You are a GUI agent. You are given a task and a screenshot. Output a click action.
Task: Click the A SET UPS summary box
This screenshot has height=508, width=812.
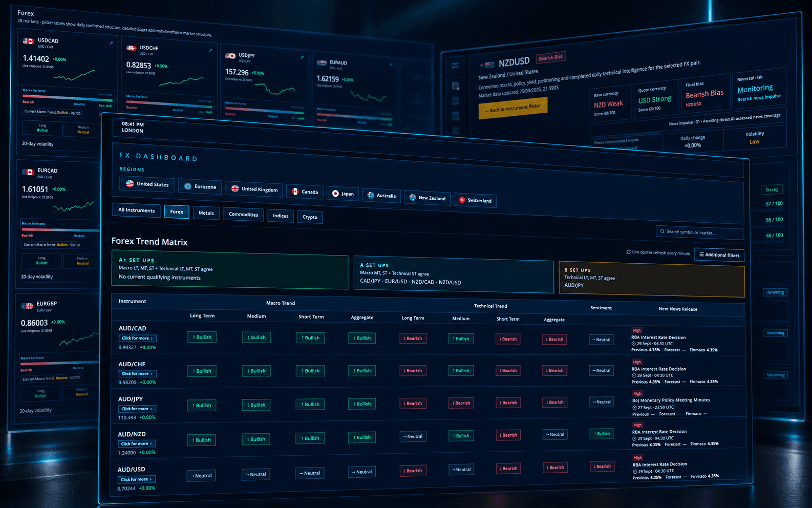pyautogui.click(x=454, y=274)
